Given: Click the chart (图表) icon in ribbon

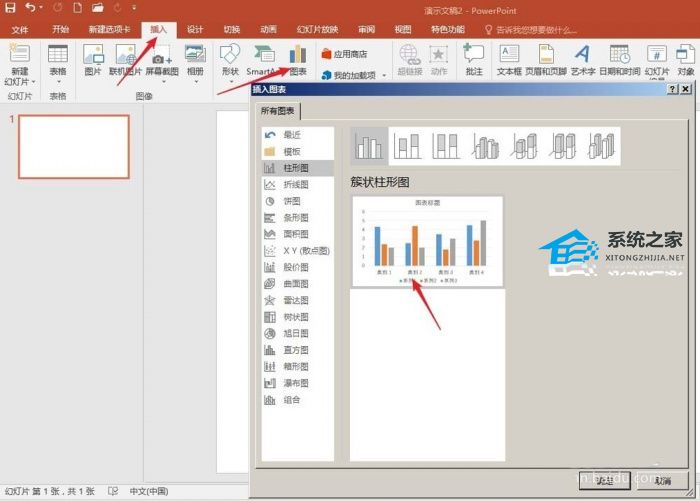Looking at the screenshot, I should pos(298,60).
